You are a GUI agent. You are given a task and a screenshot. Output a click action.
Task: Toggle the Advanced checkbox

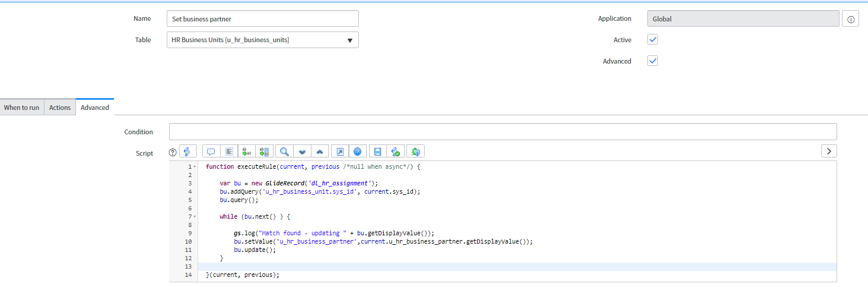coord(653,61)
